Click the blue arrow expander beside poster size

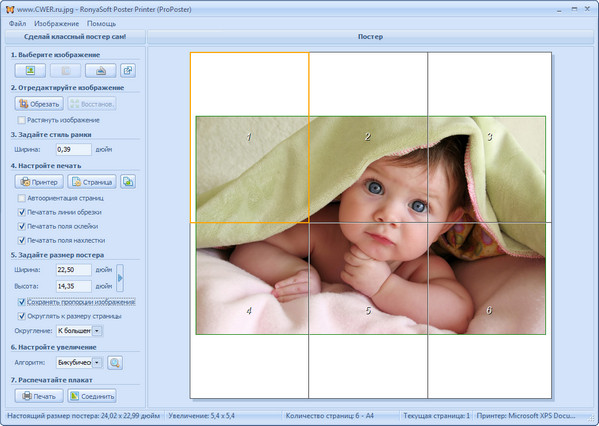pyautogui.click(x=120, y=278)
